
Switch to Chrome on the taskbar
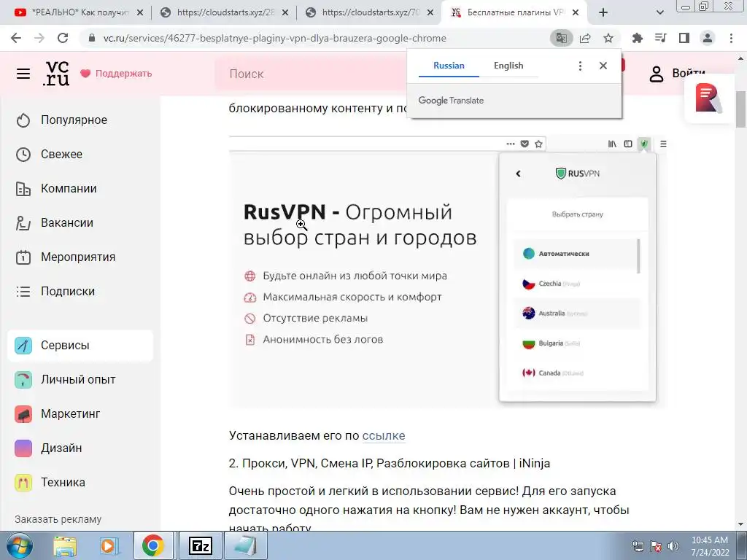coord(153,545)
